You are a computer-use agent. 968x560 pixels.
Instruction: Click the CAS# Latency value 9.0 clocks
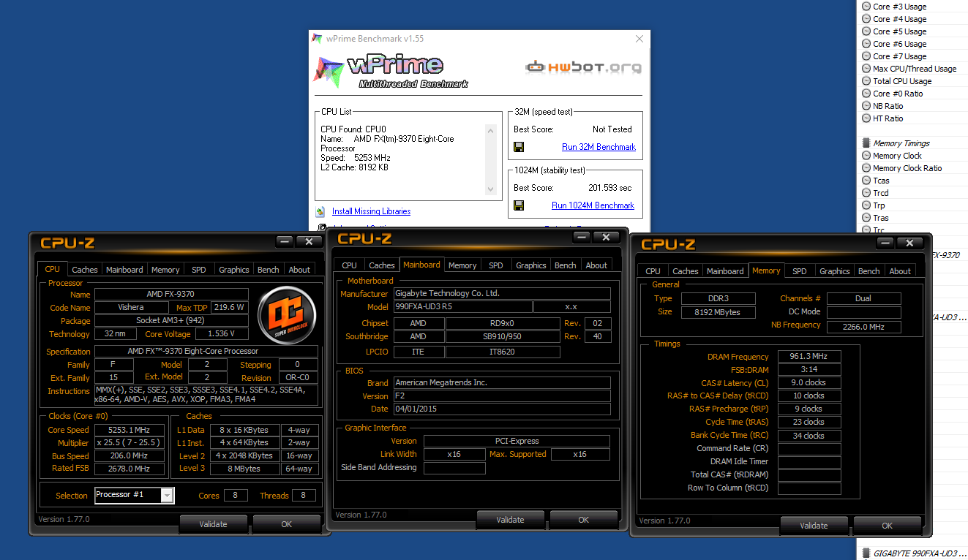[809, 383]
